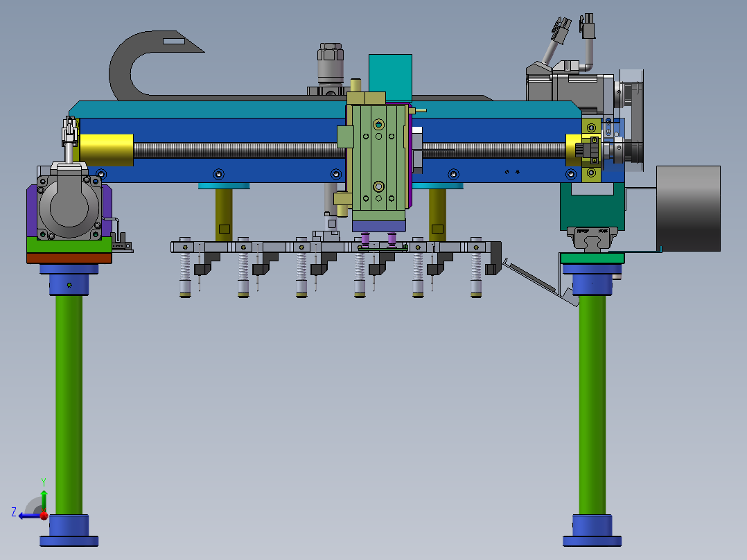Select the right green support column

tap(592, 404)
